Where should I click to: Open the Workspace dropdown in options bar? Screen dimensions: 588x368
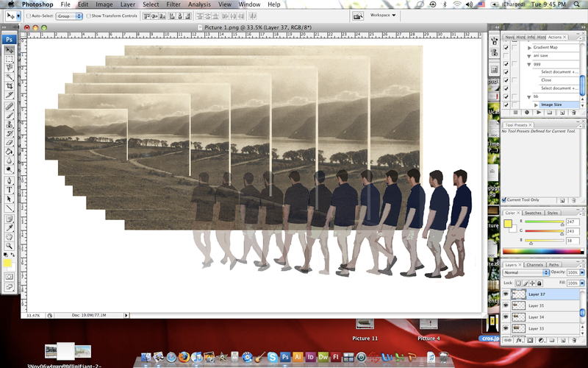click(x=381, y=15)
